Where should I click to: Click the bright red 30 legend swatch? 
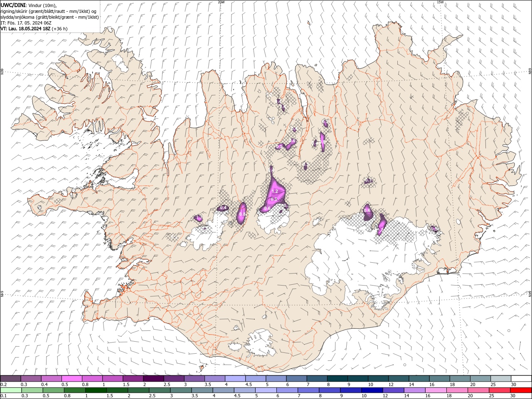521,390
